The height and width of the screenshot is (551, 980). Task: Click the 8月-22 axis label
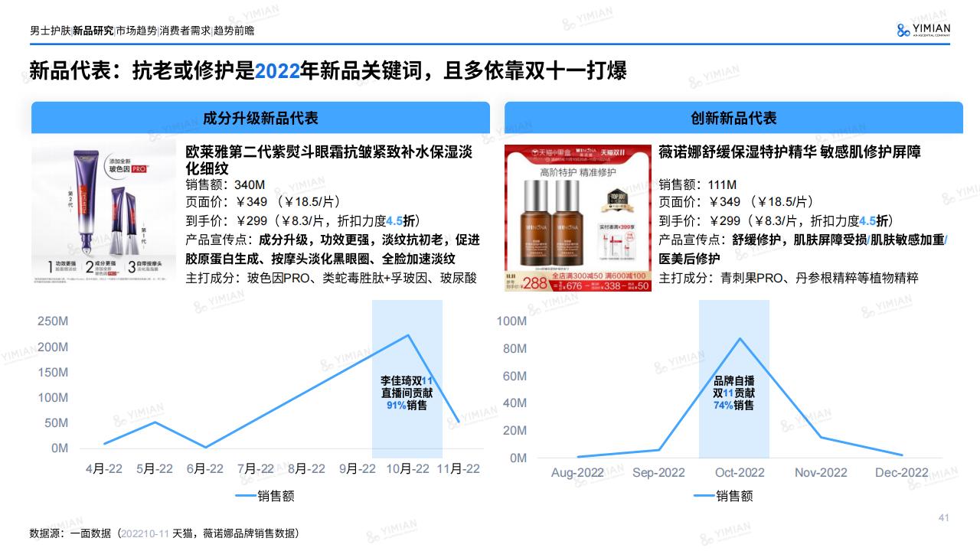(305, 468)
